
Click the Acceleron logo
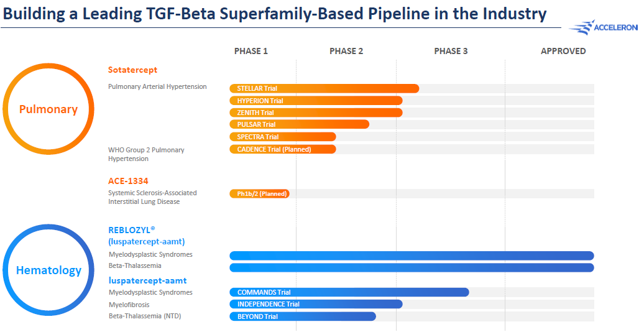(x=603, y=27)
